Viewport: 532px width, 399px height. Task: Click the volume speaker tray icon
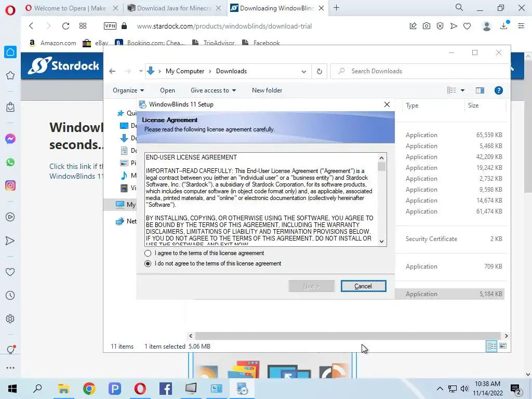464,389
